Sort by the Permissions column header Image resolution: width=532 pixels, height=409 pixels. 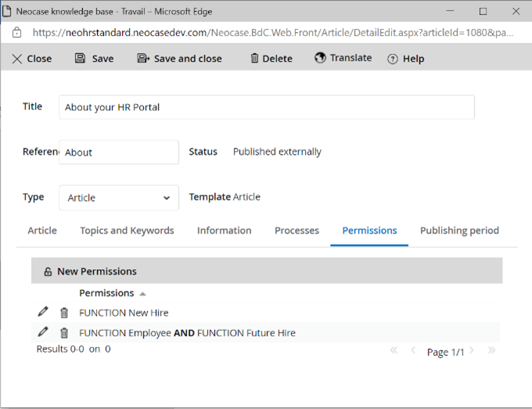pyautogui.click(x=106, y=293)
